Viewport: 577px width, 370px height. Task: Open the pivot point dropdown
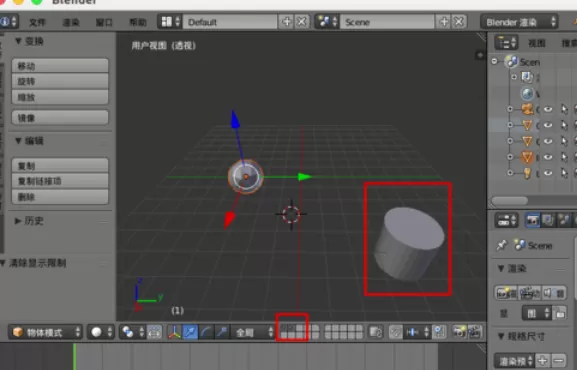132,332
